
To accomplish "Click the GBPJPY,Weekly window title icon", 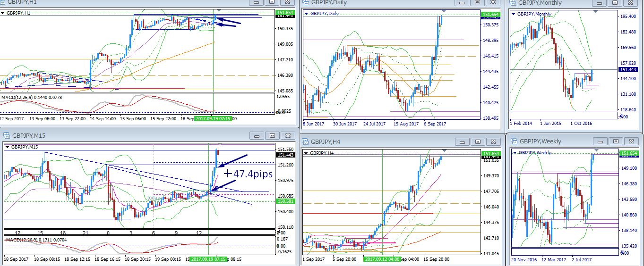I will [x=513, y=141].
